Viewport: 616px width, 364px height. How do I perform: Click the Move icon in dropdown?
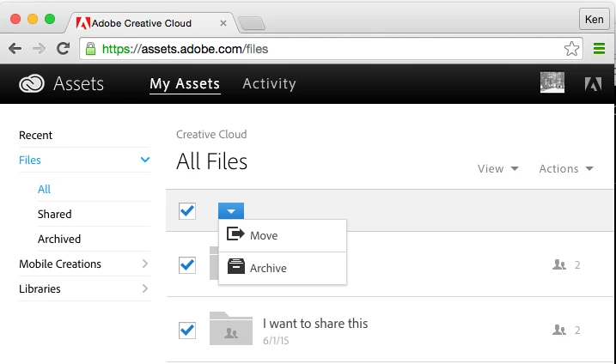point(235,234)
